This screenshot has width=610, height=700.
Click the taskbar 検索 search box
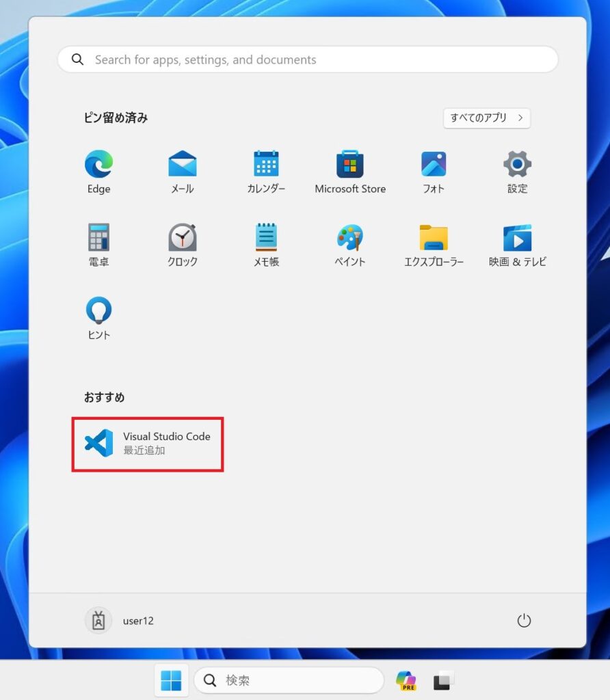point(289,680)
